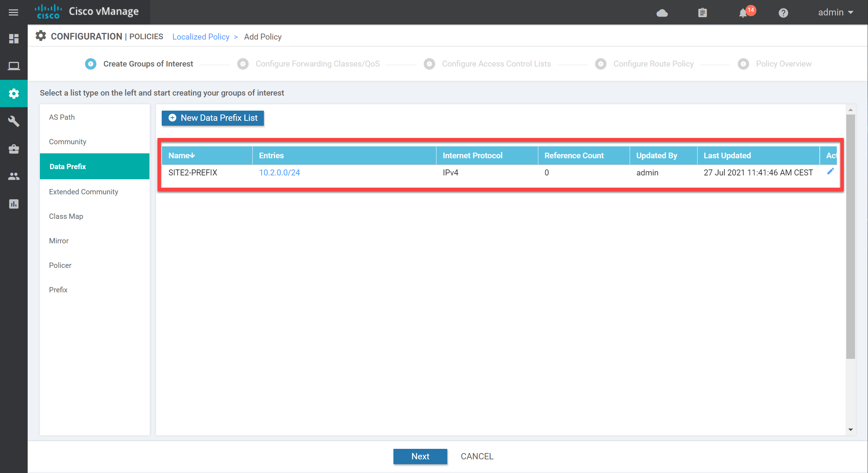Select Extended Community list type

pyautogui.click(x=83, y=192)
